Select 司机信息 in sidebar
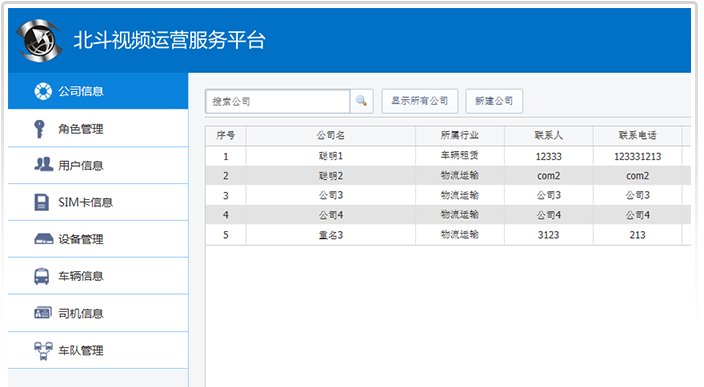The height and width of the screenshot is (387, 704). coord(98,313)
